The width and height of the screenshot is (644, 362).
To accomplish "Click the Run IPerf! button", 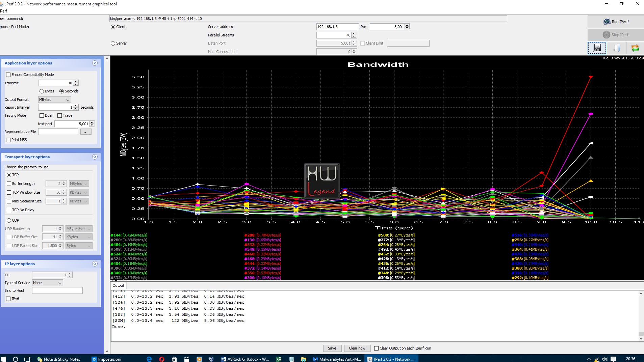I will [x=616, y=22].
